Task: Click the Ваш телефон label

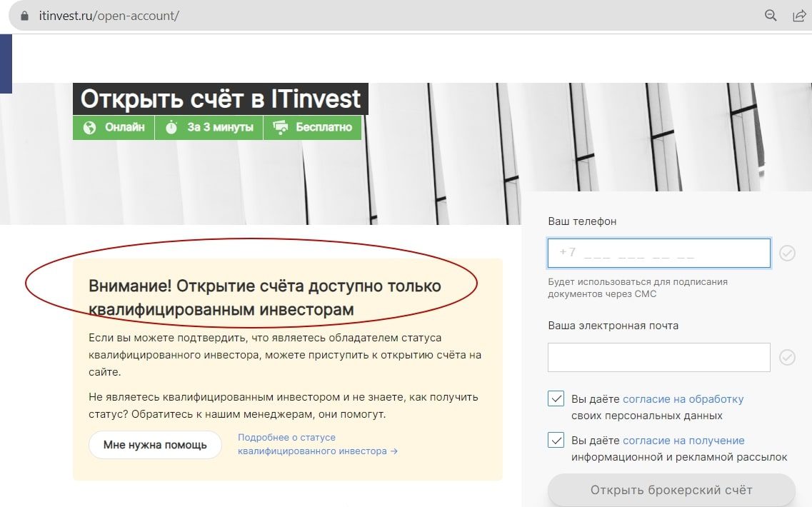Action: 582,221
